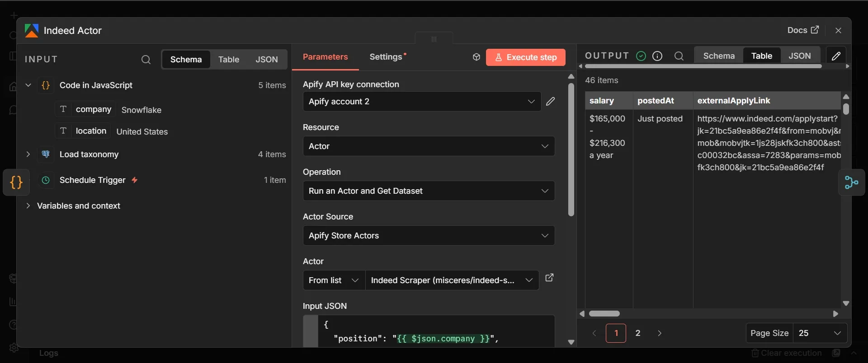Expand Variables and context
The height and width of the screenshot is (363, 868).
[x=28, y=206]
